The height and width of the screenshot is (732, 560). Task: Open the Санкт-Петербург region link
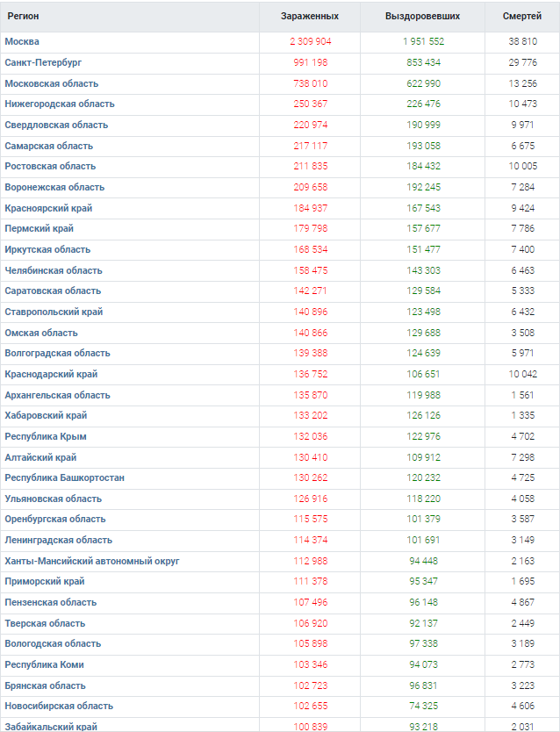[43, 62]
